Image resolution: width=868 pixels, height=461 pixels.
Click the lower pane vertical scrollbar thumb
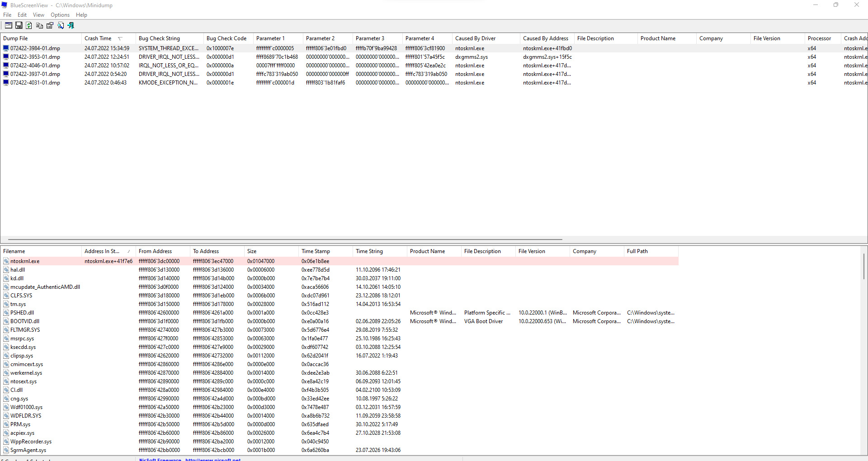[x=864, y=266]
